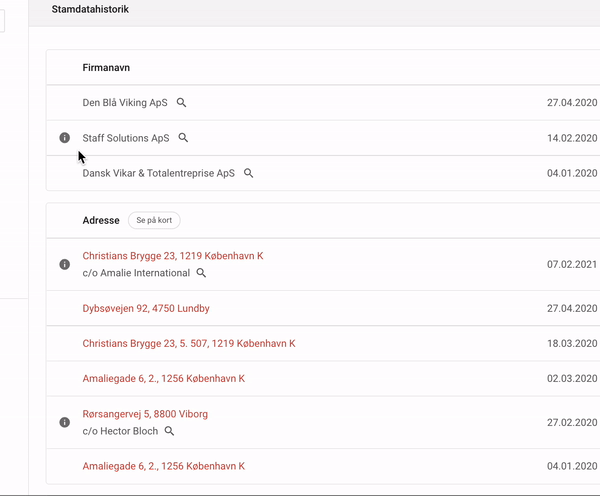The height and width of the screenshot is (496, 600).
Task: Open info icon on Staff Solutions row
Action: 65,138
